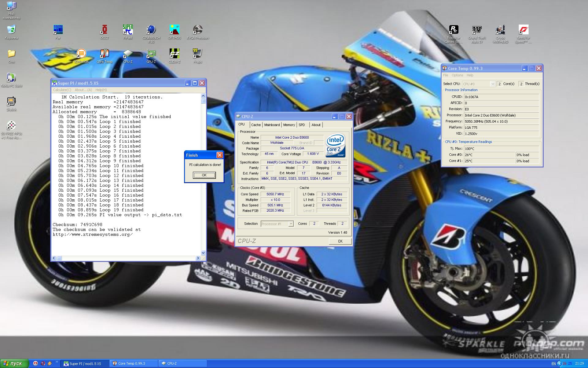Viewport: 588px width, 368px height.
Task: Launch CINEBENCH R10 from desktop
Action: click(x=151, y=34)
